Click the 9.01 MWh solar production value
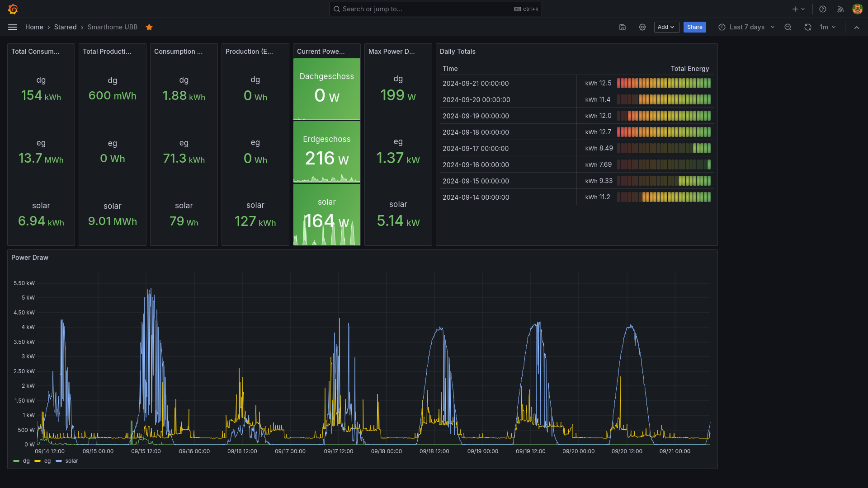 113,221
